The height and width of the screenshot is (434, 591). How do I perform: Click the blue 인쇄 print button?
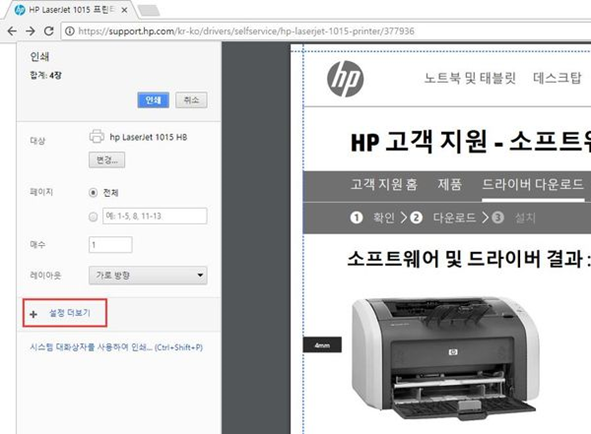click(153, 100)
